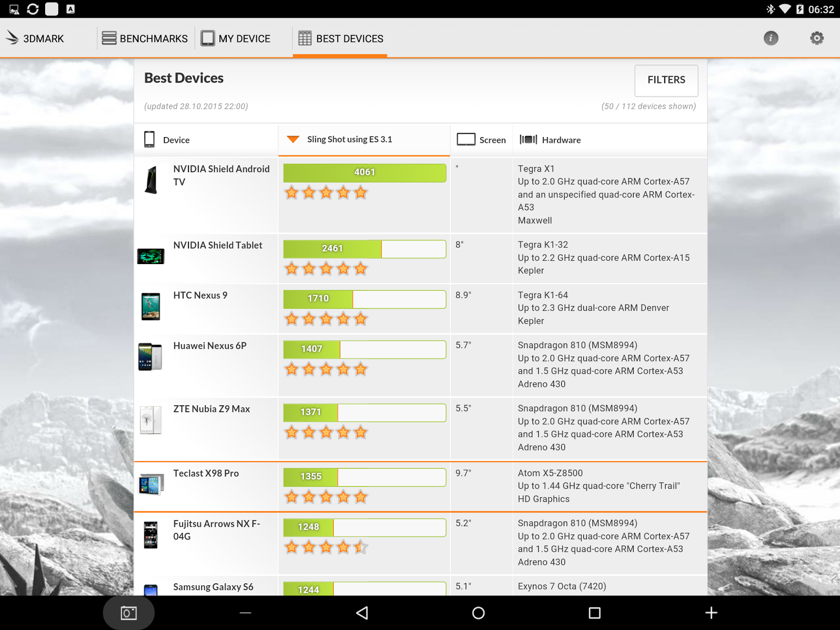The image size is (840, 630).
Task: Tap the battery charging status icon
Action: pyautogui.click(x=800, y=9)
